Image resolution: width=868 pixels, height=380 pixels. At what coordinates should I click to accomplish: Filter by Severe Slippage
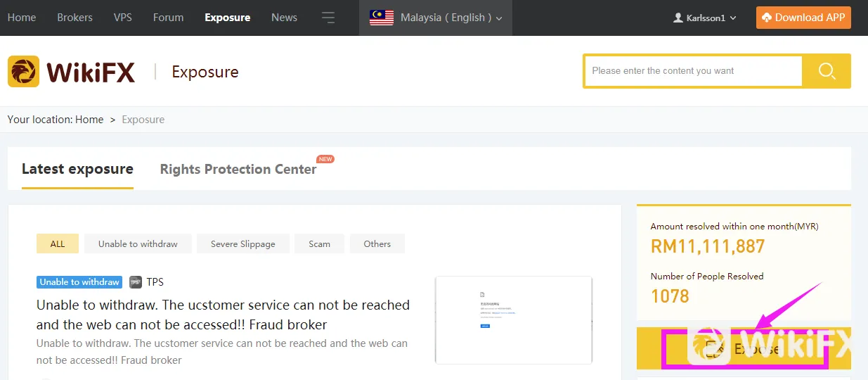click(x=243, y=243)
